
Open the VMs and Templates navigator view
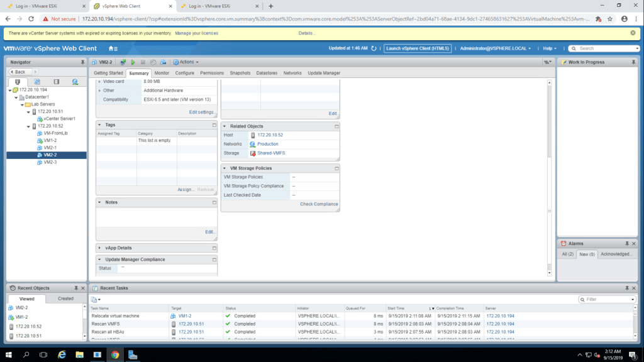click(x=37, y=82)
